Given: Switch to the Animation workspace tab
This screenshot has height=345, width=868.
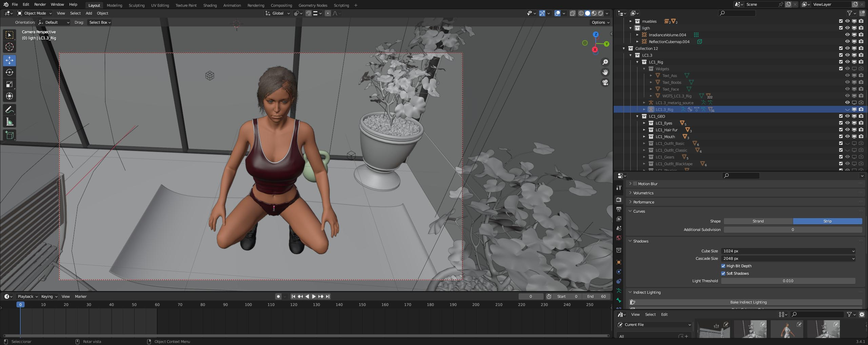Looking at the screenshot, I should point(232,5).
